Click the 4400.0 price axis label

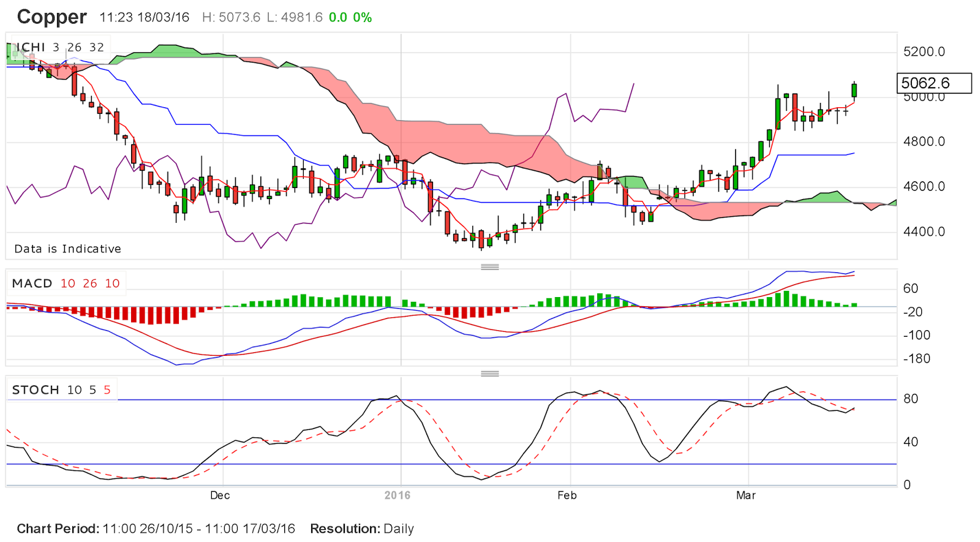[924, 232]
